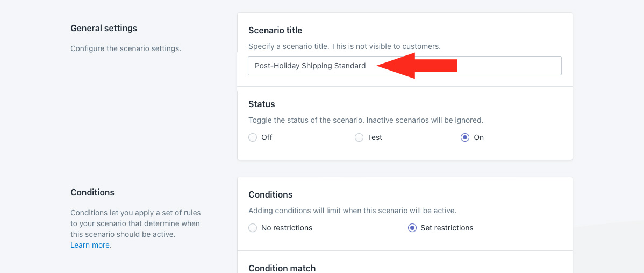The image size is (644, 273).
Task: Click the Scenario title label
Action: click(x=275, y=30)
